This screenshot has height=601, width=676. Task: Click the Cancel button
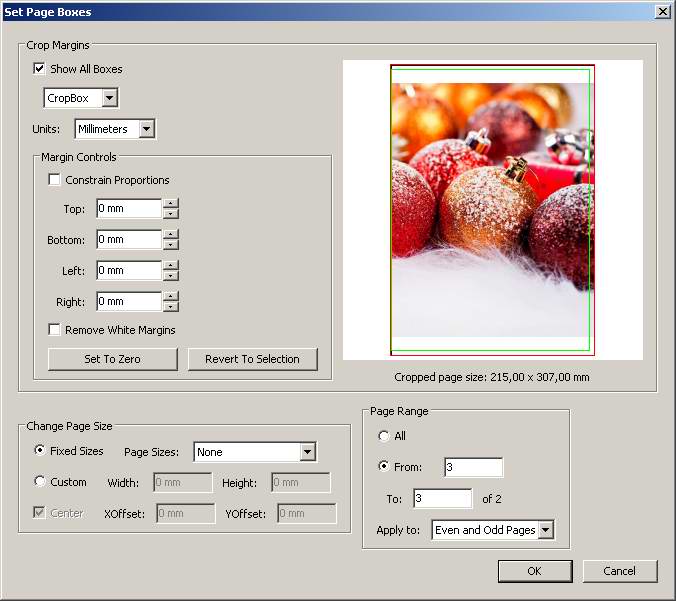pos(620,571)
